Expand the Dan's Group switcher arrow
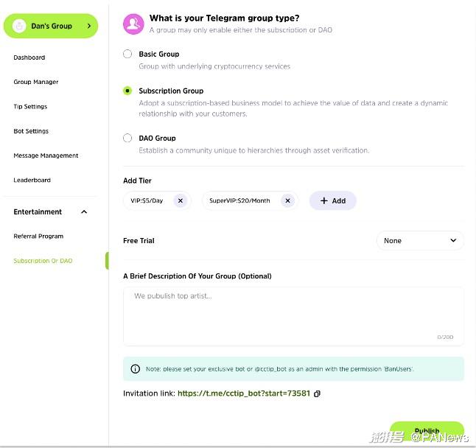Screen dimensions: 476x448 coord(89,26)
